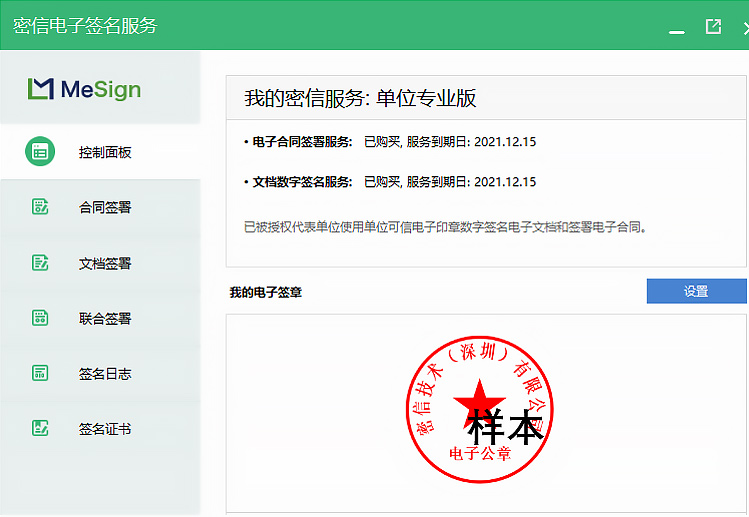
Task: Click the 联合签署 sidebar icon
Action: [x=40, y=318]
